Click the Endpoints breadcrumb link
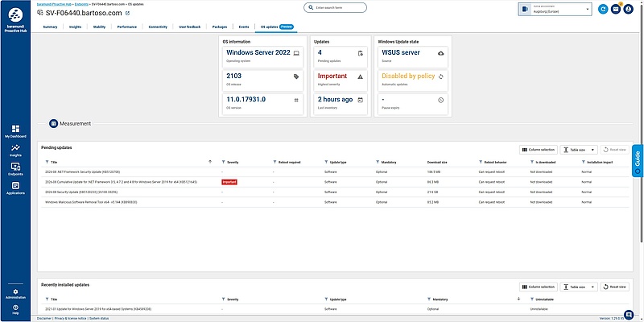 82,4
